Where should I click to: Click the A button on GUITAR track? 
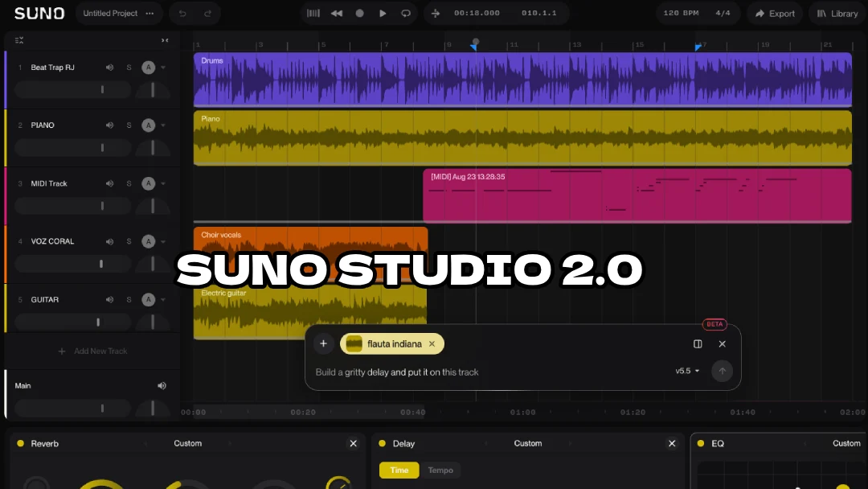tap(149, 300)
